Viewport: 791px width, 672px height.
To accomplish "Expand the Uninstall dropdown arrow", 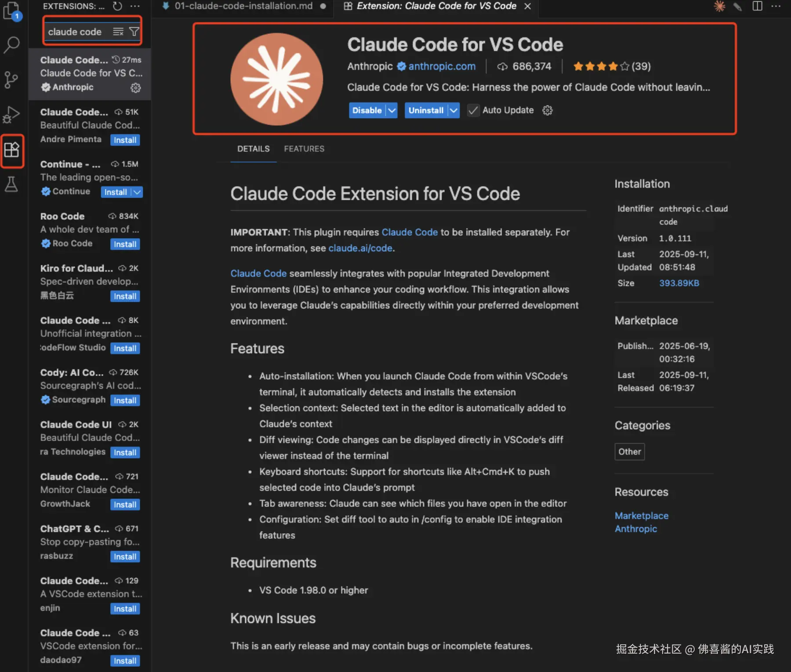I will 454,110.
